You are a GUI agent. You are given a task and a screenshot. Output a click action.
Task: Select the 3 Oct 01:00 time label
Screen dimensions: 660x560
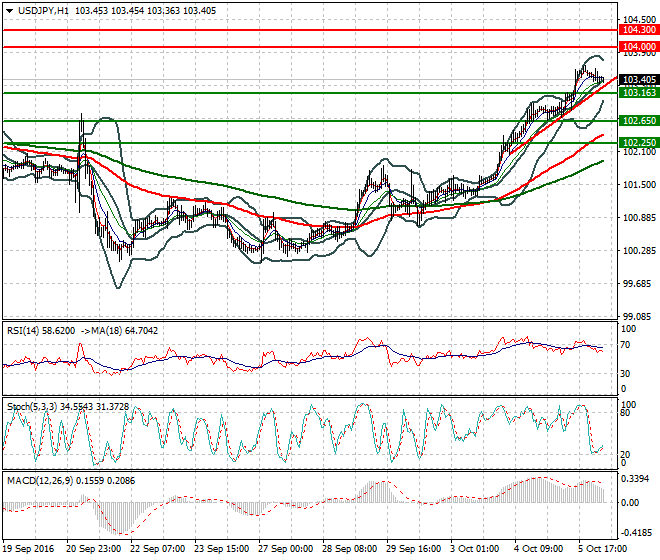pyautogui.click(x=475, y=549)
